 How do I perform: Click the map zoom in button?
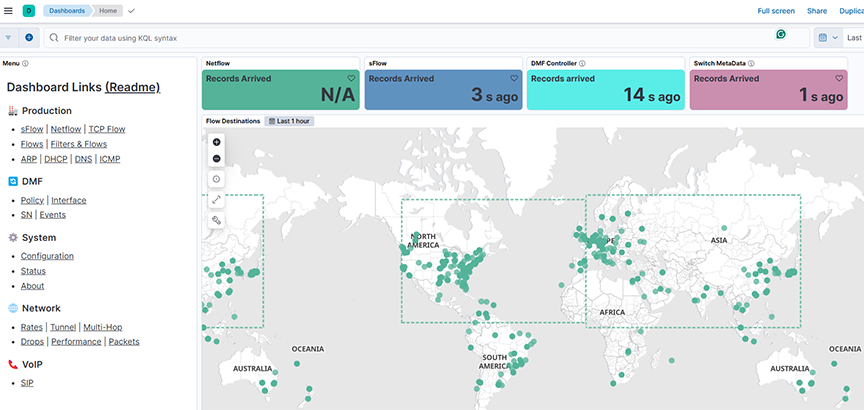[x=216, y=142]
